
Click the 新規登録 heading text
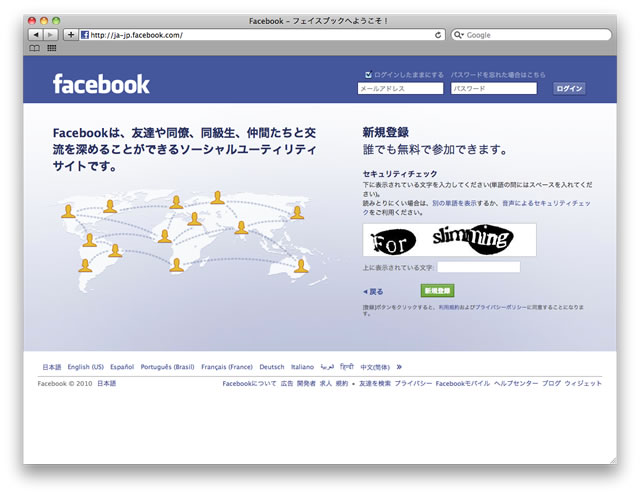(x=386, y=132)
